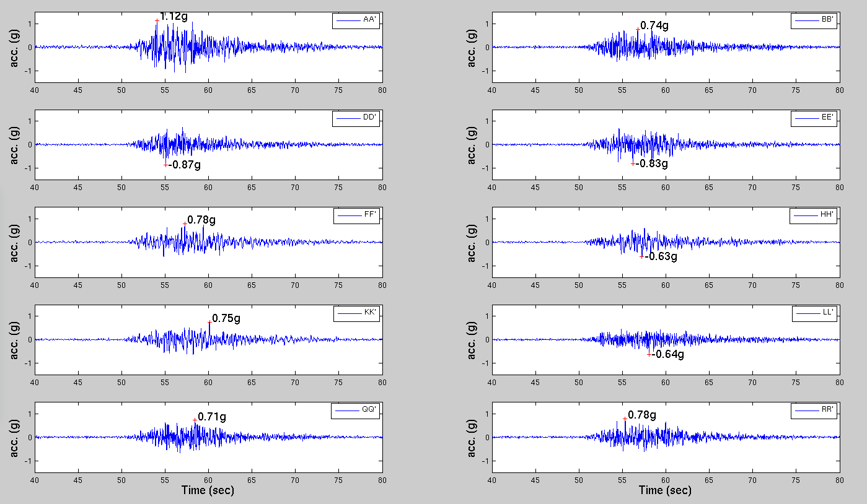867x504 pixels.
Task: Click the AA' legend box
Action: click(356, 20)
